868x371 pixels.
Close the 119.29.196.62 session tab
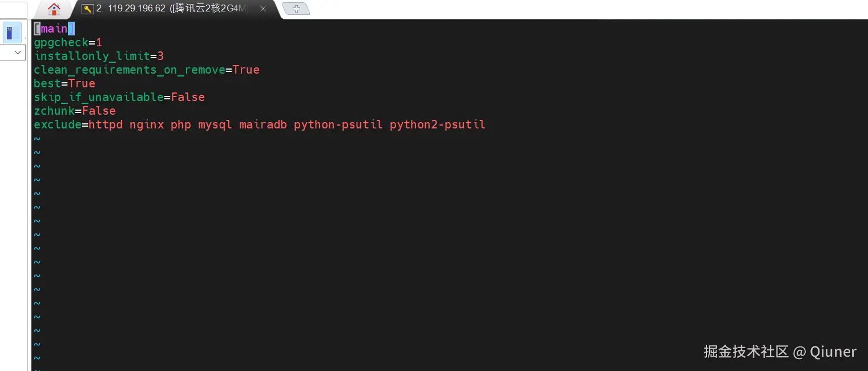[263, 9]
